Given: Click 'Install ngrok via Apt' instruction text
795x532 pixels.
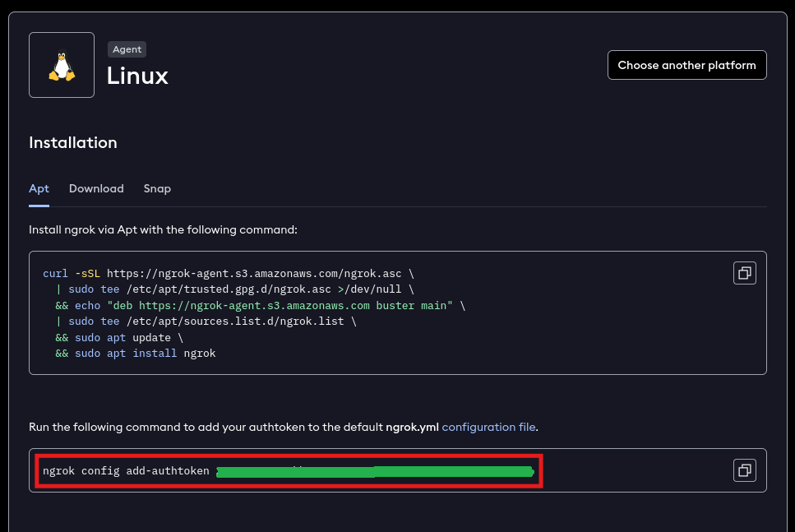Looking at the screenshot, I should pyautogui.click(x=163, y=229).
